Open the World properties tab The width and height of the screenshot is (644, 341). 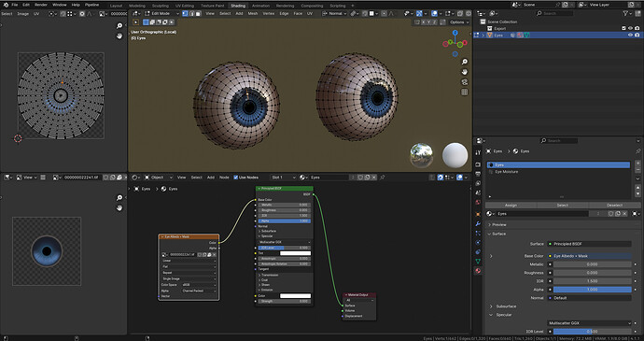(478, 202)
